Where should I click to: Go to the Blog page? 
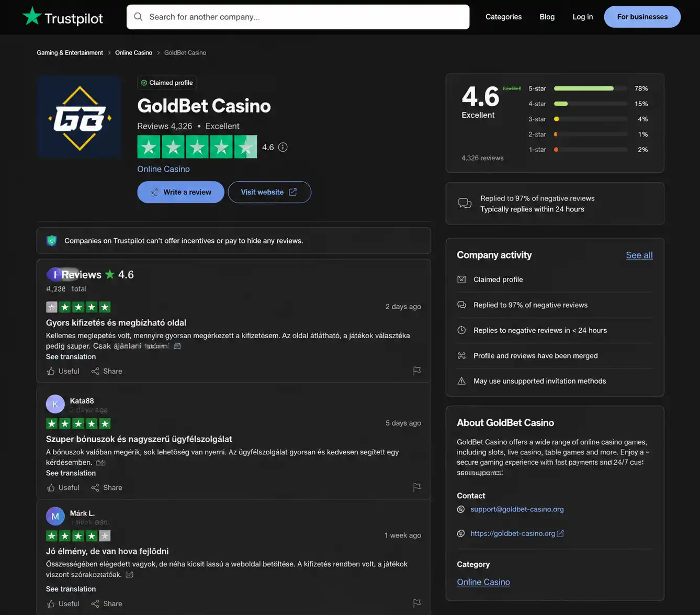(547, 17)
